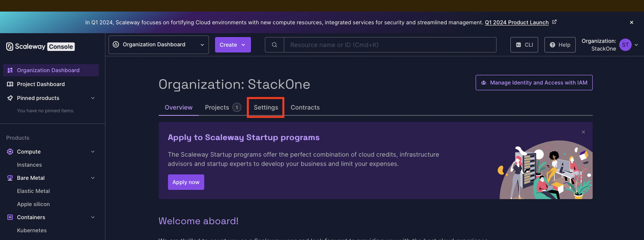644x240 pixels.
Task: Open Kubernetes in sidebar
Action: tap(32, 230)
